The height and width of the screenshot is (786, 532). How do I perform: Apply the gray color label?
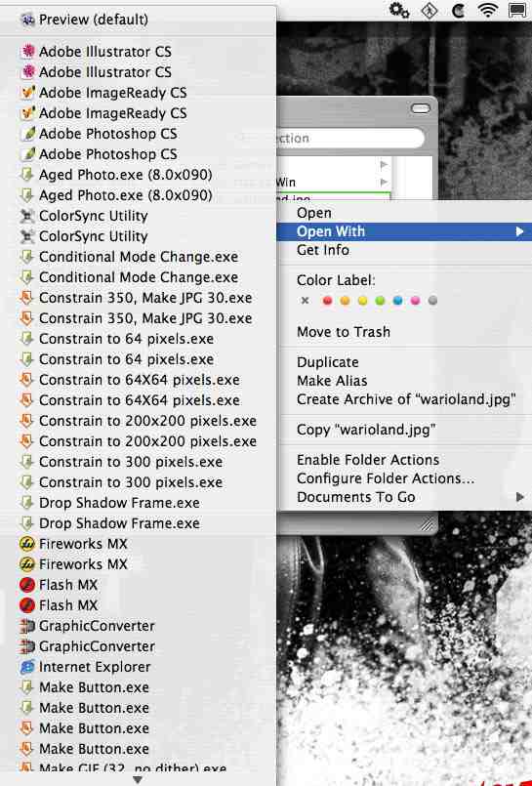pyautogui.click(x=432, y=301)
